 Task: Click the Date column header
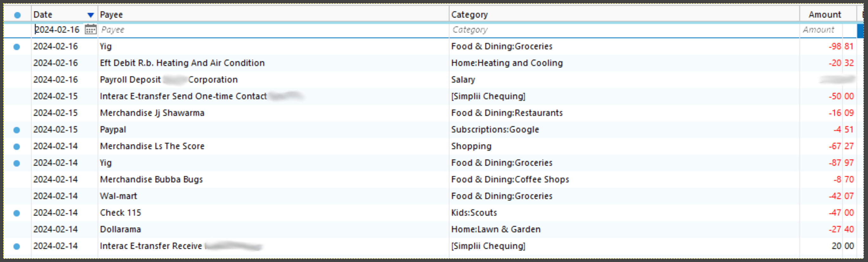pos(64,15)
